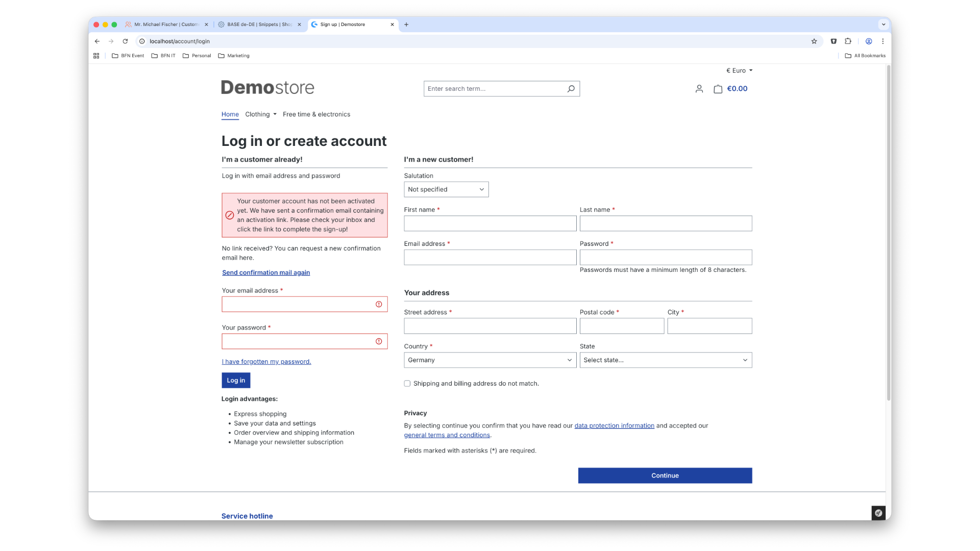This screenshot has height=551, width=980.
Task: Open the user account icon
Action: point(699,89)
